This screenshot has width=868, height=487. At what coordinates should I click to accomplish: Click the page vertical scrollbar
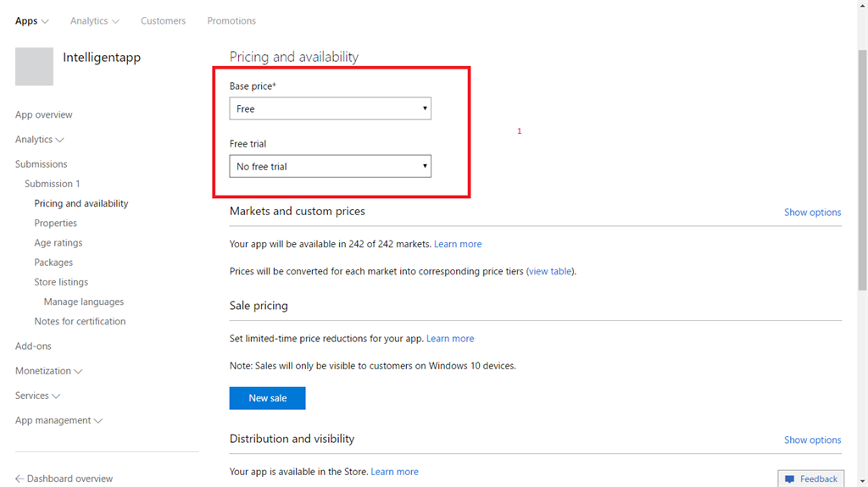pyautogui.click(x=862, y=169)
